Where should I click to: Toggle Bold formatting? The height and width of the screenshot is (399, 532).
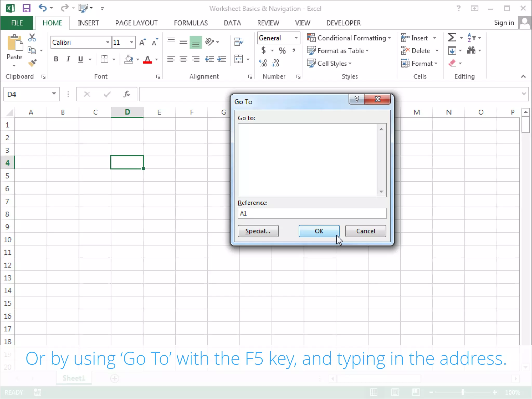[x=56, y=59]
